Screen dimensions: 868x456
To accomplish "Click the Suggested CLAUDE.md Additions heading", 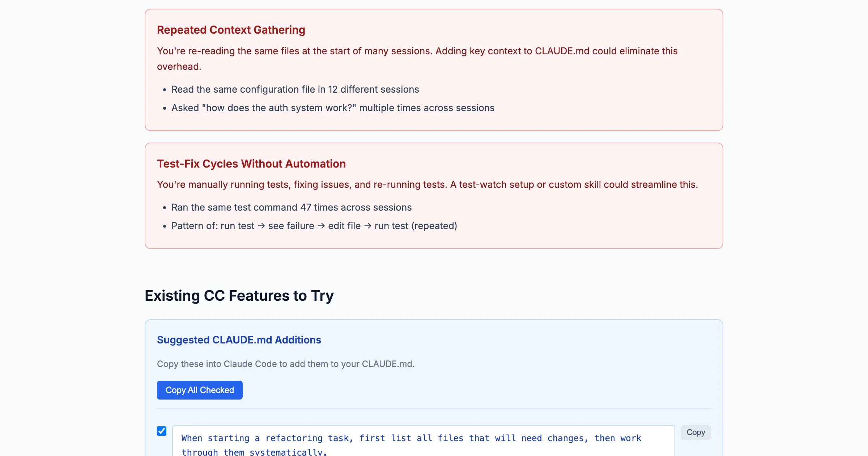I will pyautogui.click(x=239, y=340).
